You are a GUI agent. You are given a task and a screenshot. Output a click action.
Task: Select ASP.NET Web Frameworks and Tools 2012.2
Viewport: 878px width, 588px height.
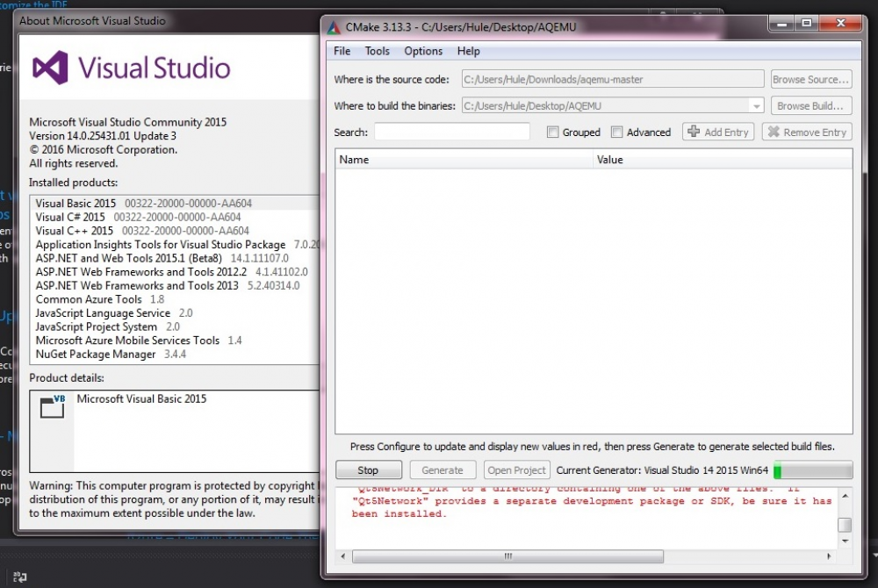pyautogui.click(x=176, y=272)
